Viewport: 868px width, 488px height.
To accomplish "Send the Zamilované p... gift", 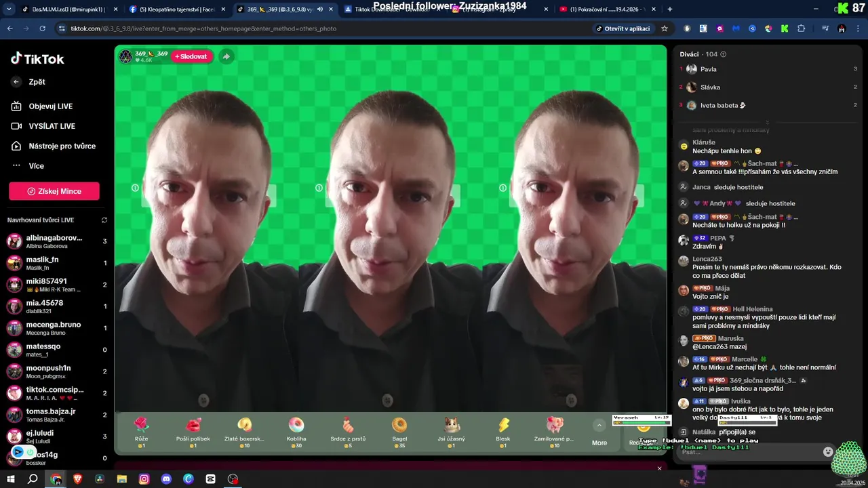I will click(x=555, y=432).
